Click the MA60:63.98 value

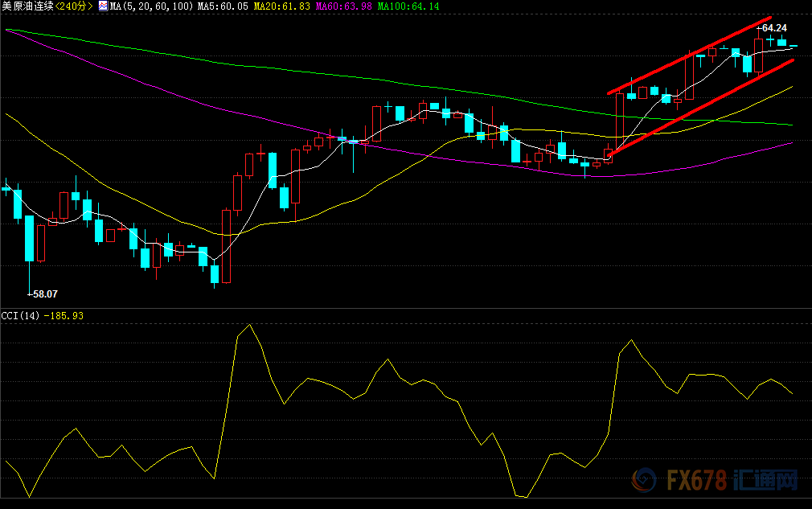[344, 6]
